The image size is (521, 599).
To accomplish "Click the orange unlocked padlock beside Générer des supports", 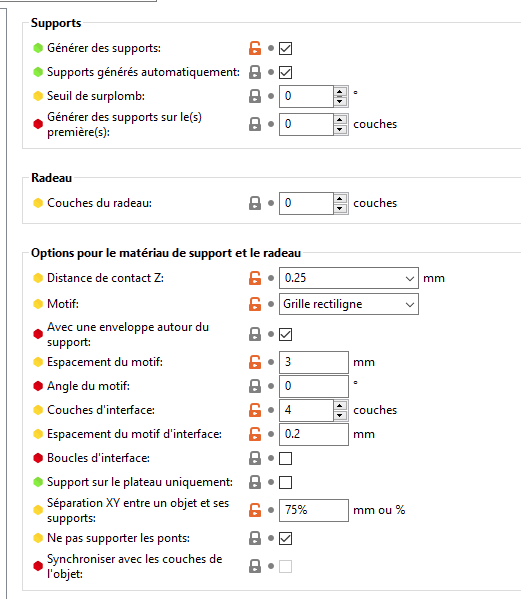I will [255, 48].
